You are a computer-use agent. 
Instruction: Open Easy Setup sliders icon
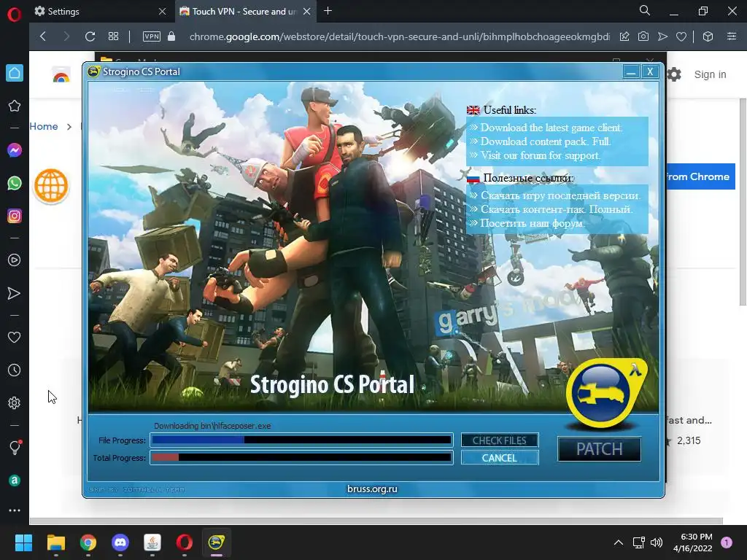click(x=731, y=36)
